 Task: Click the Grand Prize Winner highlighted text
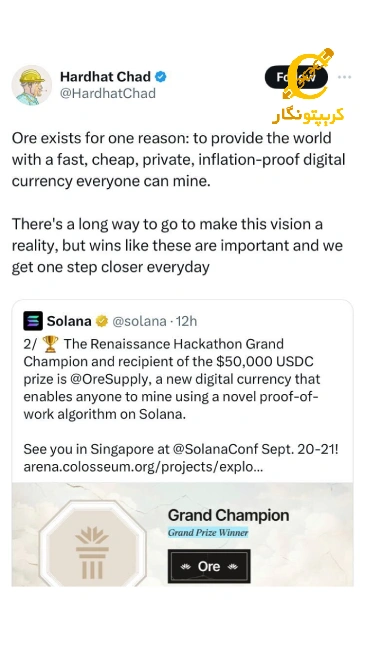tap(208, 533)
